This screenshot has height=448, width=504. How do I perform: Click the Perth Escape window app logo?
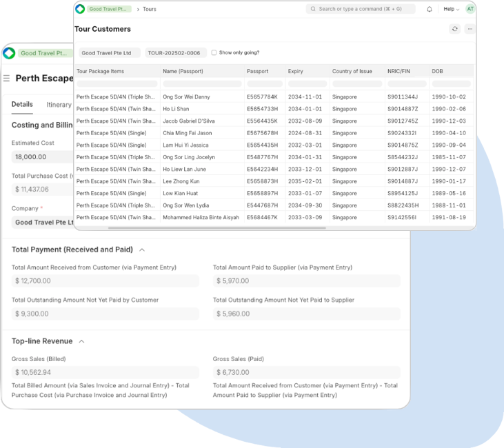[9, 53]
